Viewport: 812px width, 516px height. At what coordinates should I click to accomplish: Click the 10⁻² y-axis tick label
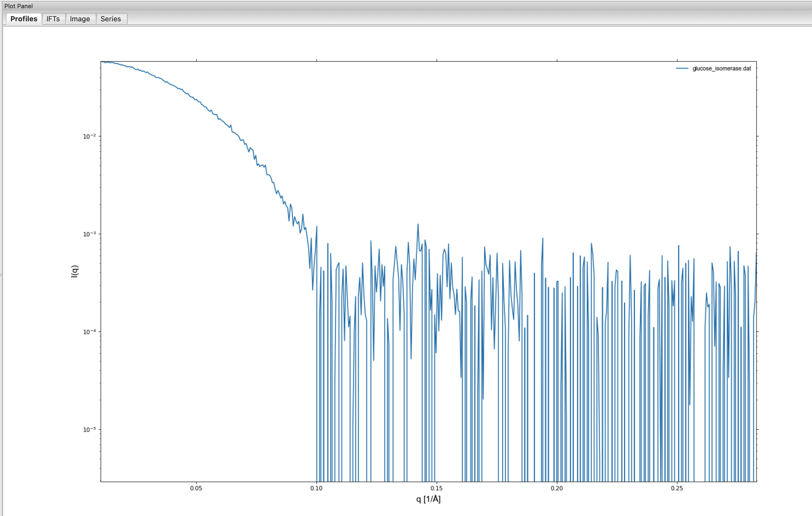tap(89, 136)
